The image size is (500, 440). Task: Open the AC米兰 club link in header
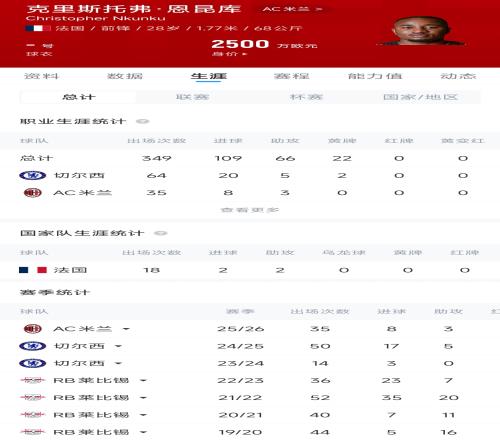(x=292, y=9)
